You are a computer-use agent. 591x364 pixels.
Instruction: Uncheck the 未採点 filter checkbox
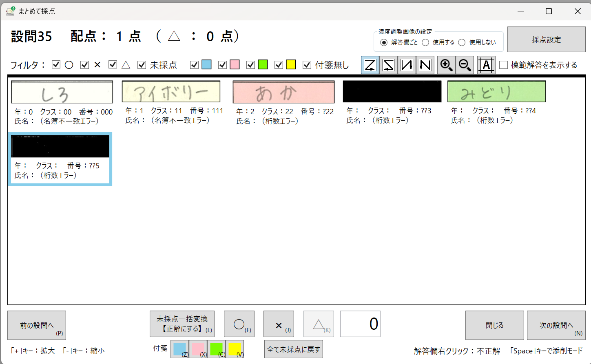(x=142, y=65)
